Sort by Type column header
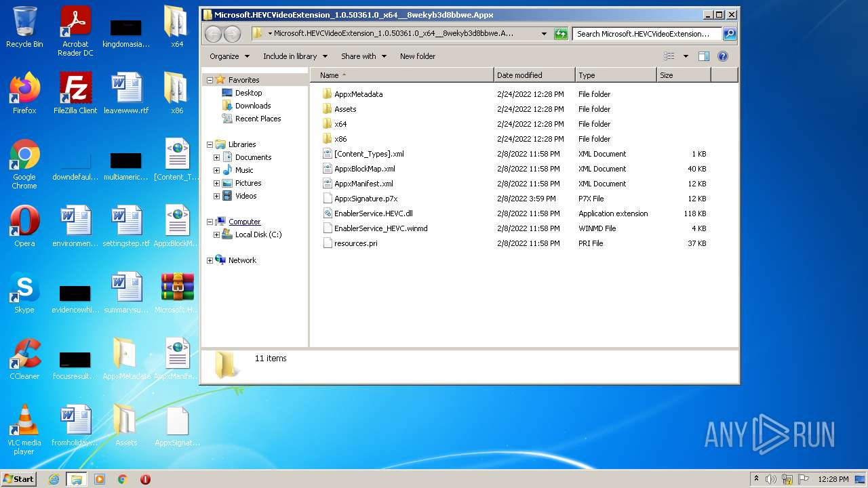The height and width of the screenshot is (488, 868). pos(616,75)
